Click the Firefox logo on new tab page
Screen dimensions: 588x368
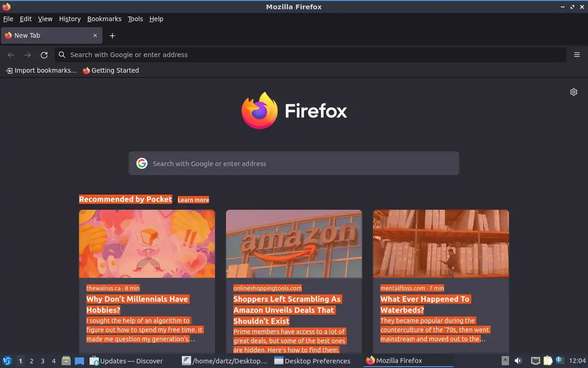point(294,110)
